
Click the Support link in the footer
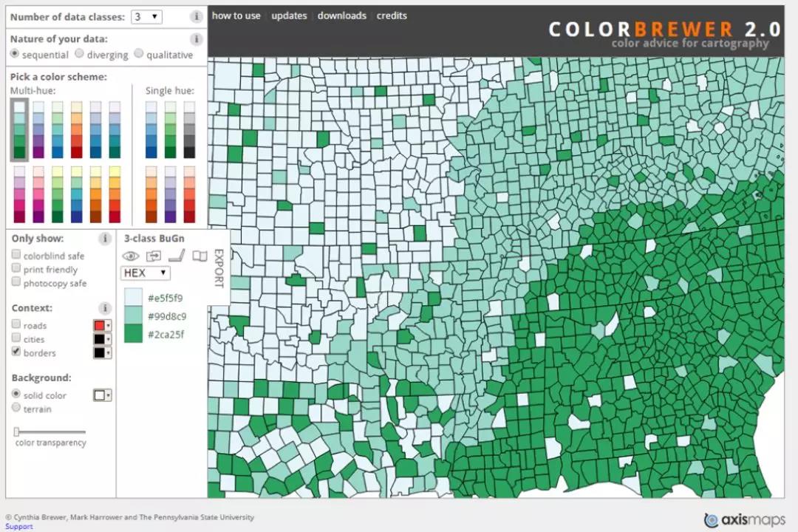click(x=18, y=526)
